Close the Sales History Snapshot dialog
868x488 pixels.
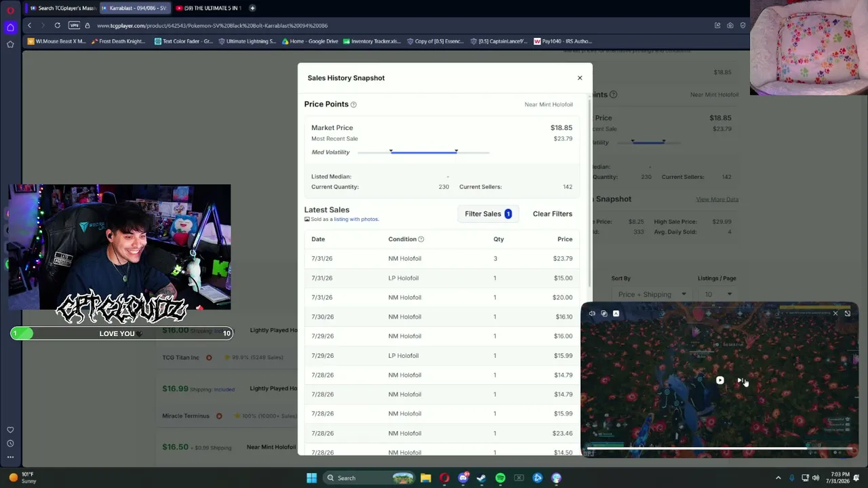(580, 78)
